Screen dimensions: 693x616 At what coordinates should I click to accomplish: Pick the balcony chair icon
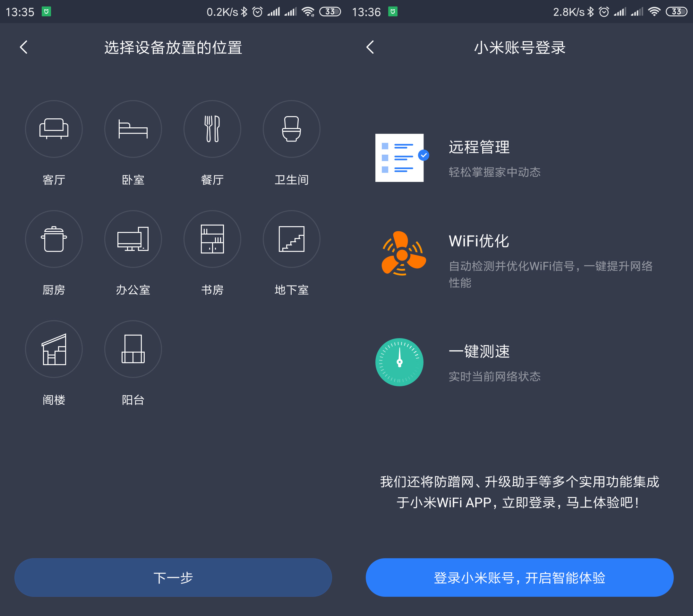133,349
